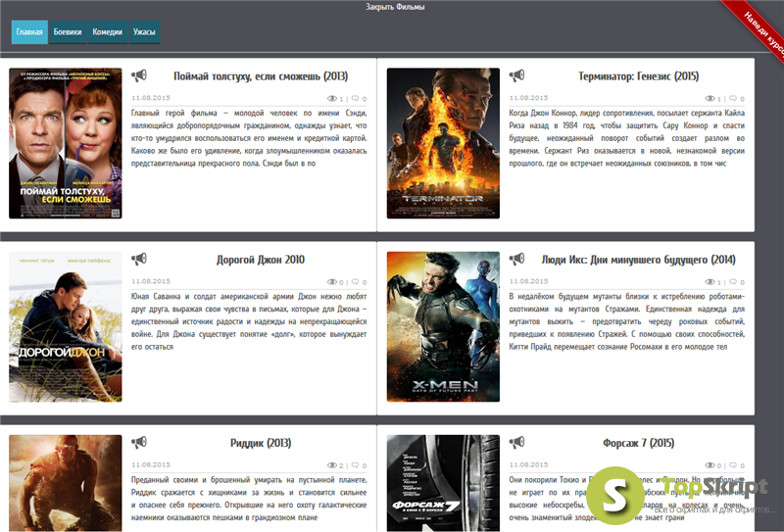Click date 11.08.2015 under Форсаж 7

[529, 465]
